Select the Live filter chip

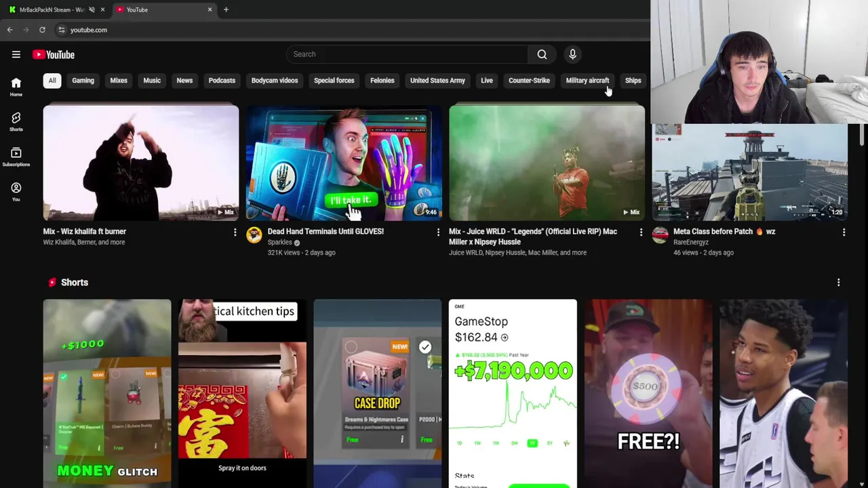(x=487, y=81)
